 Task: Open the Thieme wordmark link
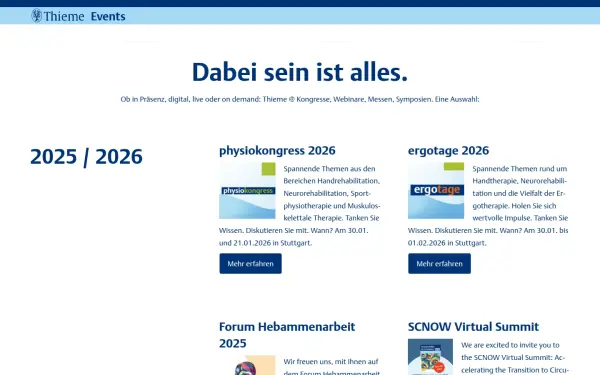point(64,16)
